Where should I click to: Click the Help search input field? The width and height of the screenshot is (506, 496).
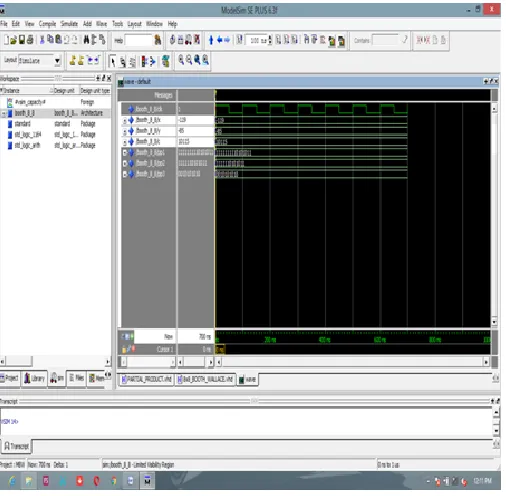click(x=138, y=40)
